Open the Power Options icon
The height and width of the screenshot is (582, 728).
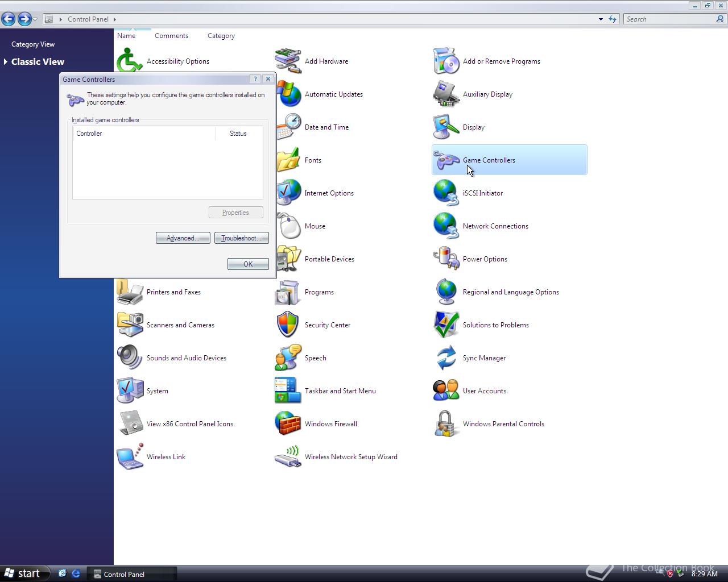(446, 259)
